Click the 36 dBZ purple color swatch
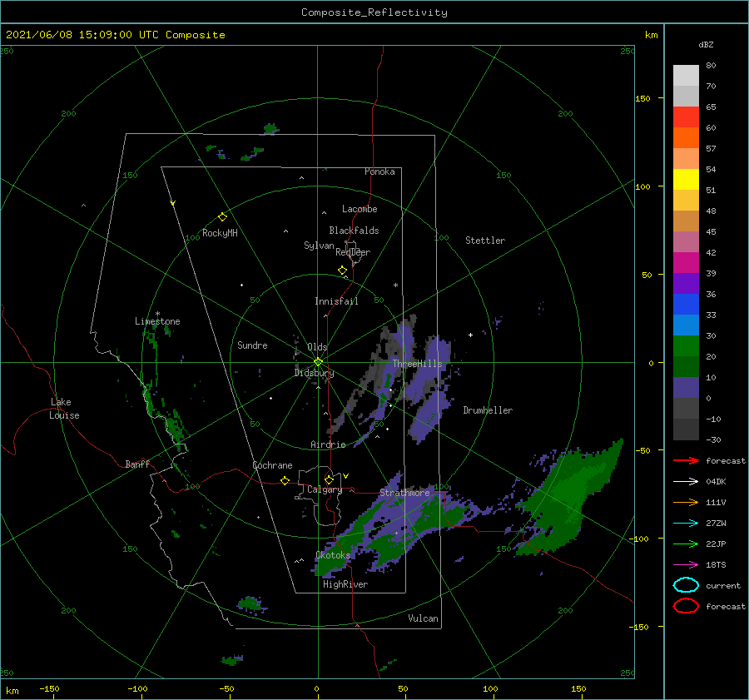Viewport: 749px width, 700px height. [686, 283]
